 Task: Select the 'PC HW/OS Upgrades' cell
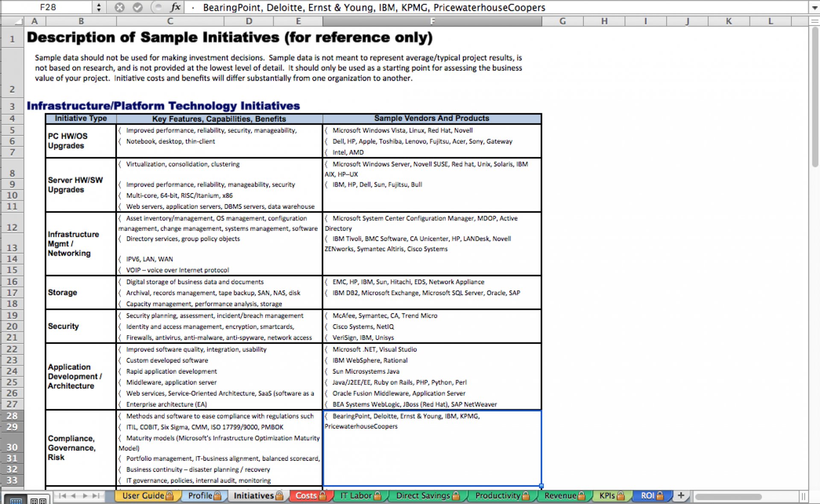[81, 141]
